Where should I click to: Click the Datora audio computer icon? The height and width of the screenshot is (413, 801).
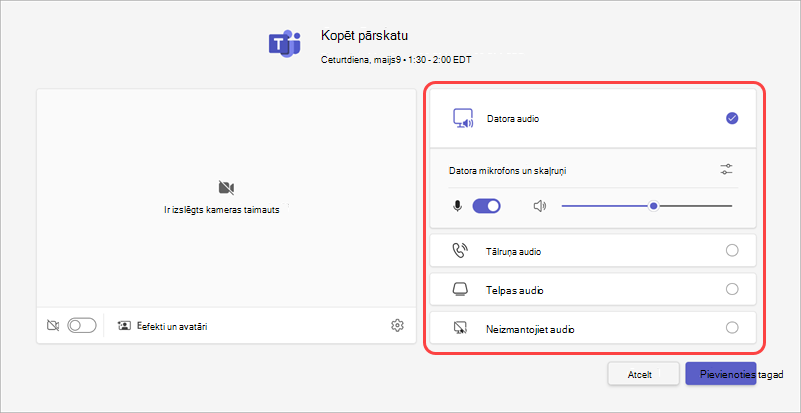[463, 119]
